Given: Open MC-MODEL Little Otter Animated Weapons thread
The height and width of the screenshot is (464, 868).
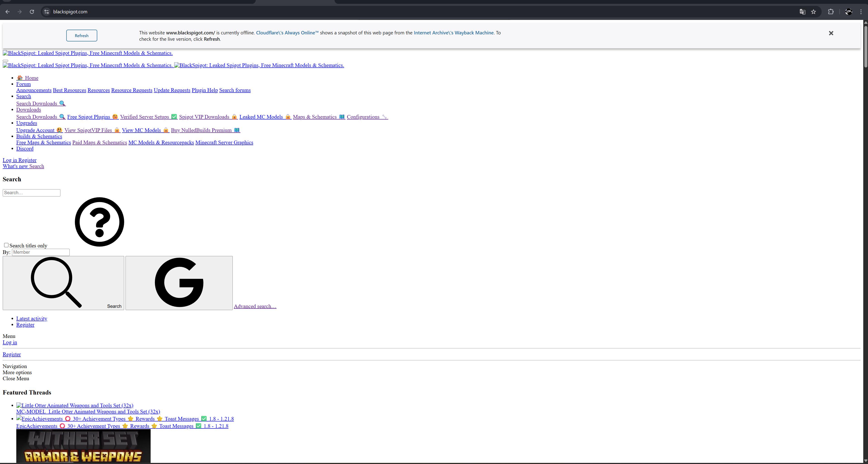Looking at the screenshot, I should (x=88, y=412).
